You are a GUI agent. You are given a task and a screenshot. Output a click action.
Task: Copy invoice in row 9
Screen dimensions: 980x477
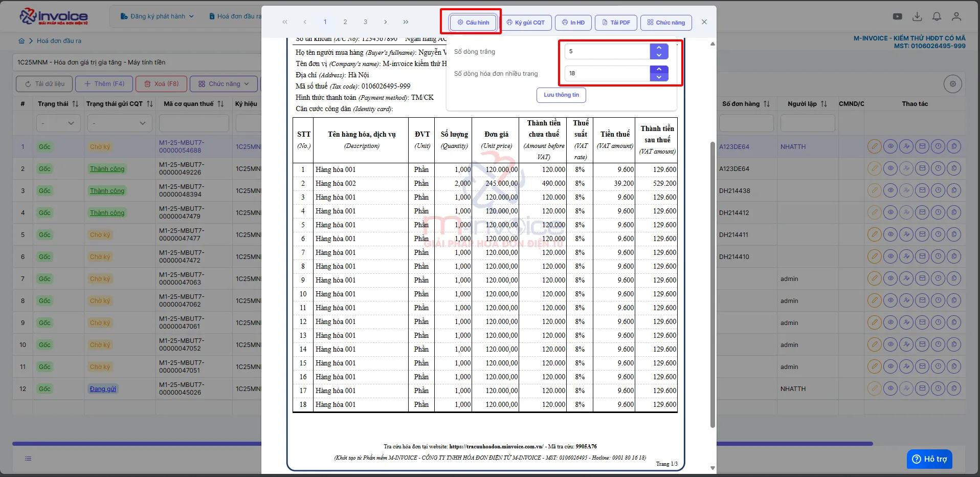click(954, 322)
